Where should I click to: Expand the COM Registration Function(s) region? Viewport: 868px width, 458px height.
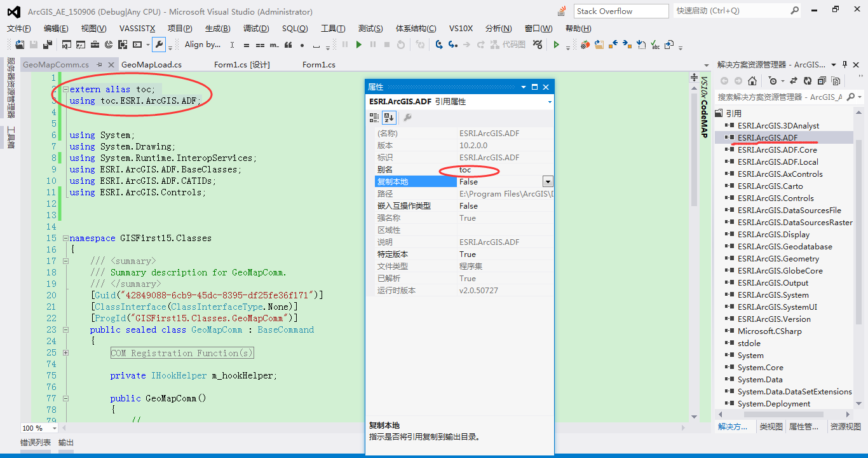point(65,353)
